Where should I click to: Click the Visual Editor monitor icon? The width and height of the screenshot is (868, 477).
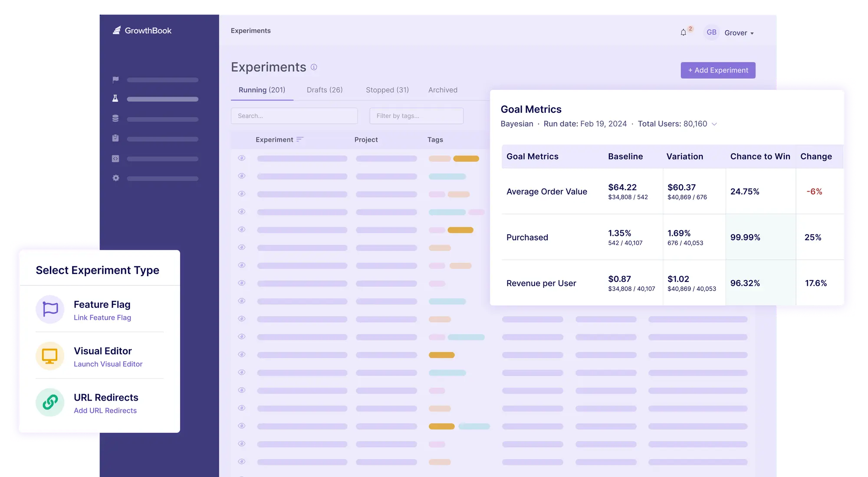pos(50,356)
